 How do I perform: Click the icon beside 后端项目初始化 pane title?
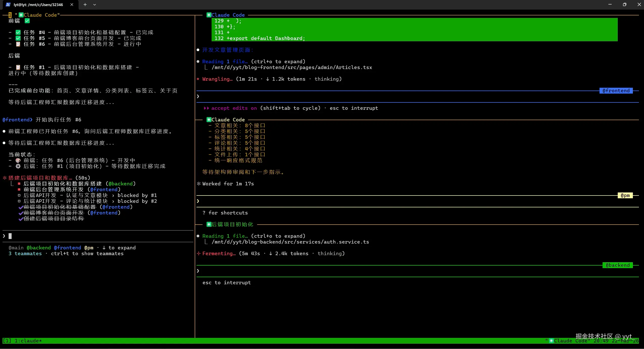point(209,224)
